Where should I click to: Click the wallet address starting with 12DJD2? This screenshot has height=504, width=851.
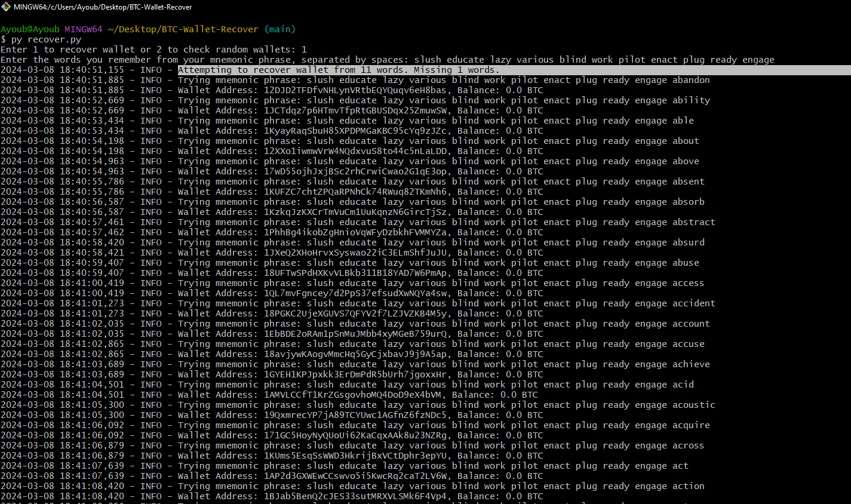click(355, 90)
